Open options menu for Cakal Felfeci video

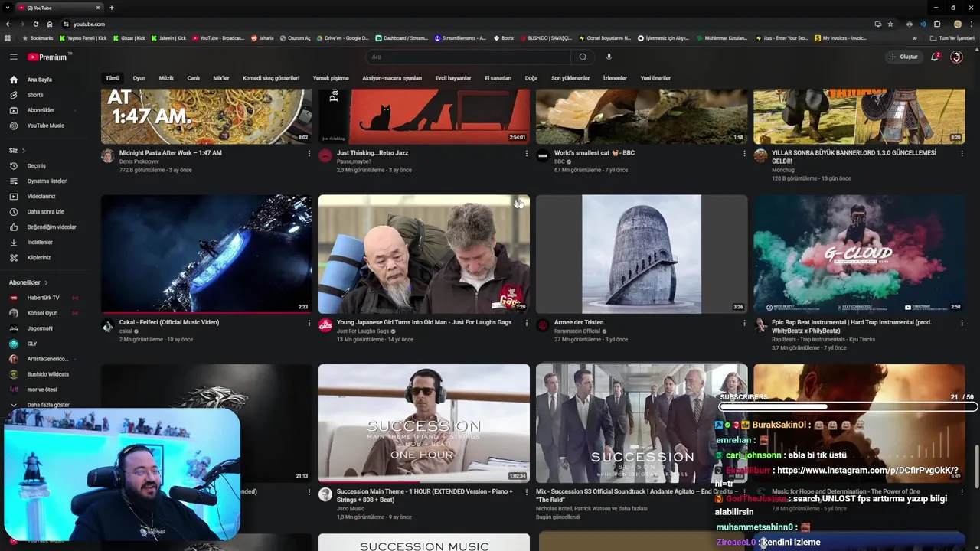point(309,323)
